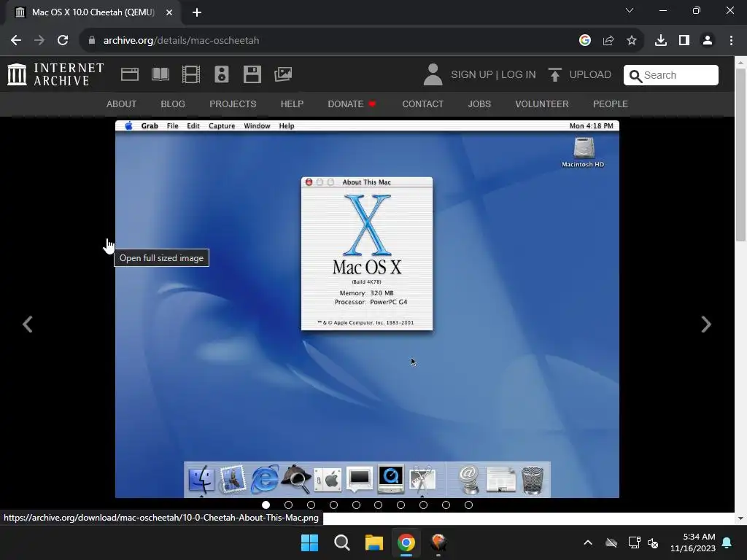The width and height of the screenshot is (747, 560).
Task: Open Chrome downloads icon
Action: (661, 41)
